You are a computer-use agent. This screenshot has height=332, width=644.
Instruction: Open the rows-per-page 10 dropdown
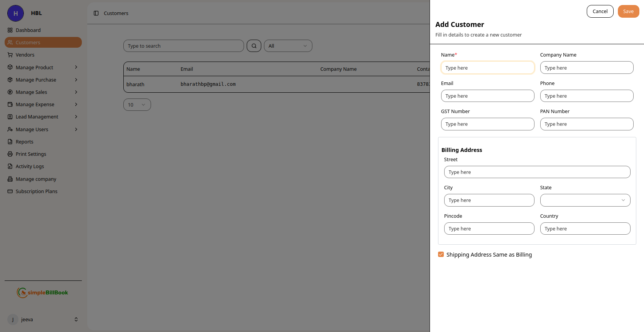point(137,105)
